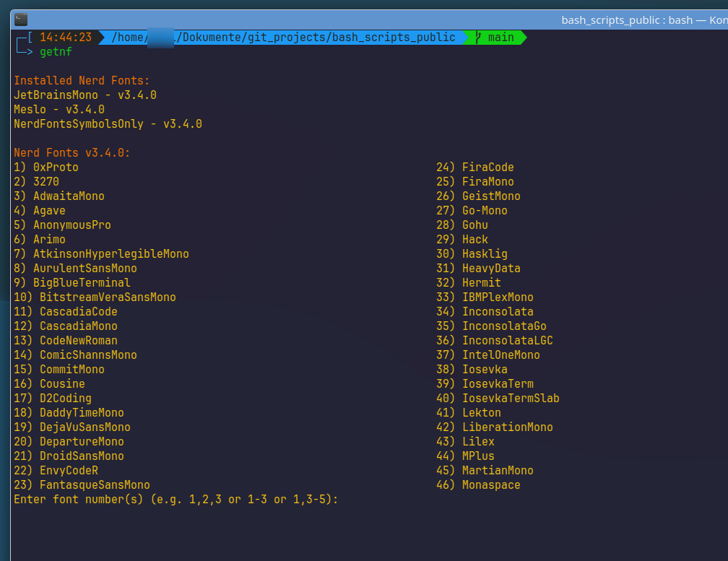
Task: Click list entry 11) CascadiaCode
Action: 66,312
